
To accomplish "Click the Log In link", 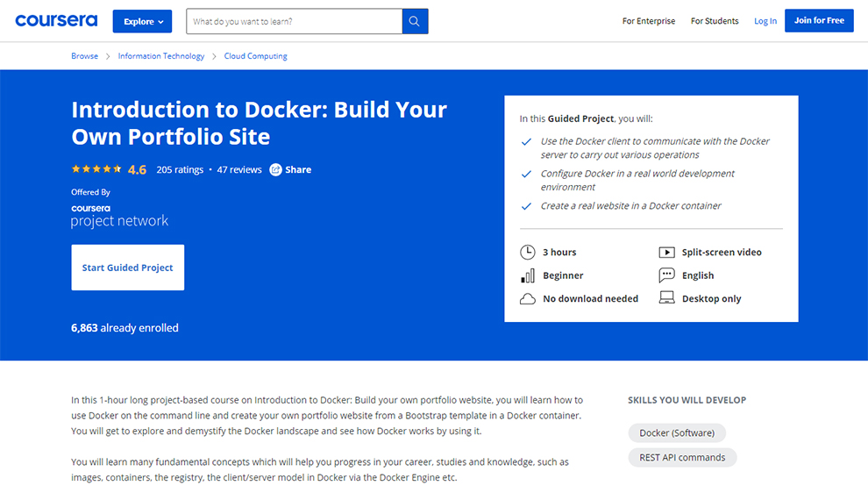I will tap(765, 21).
